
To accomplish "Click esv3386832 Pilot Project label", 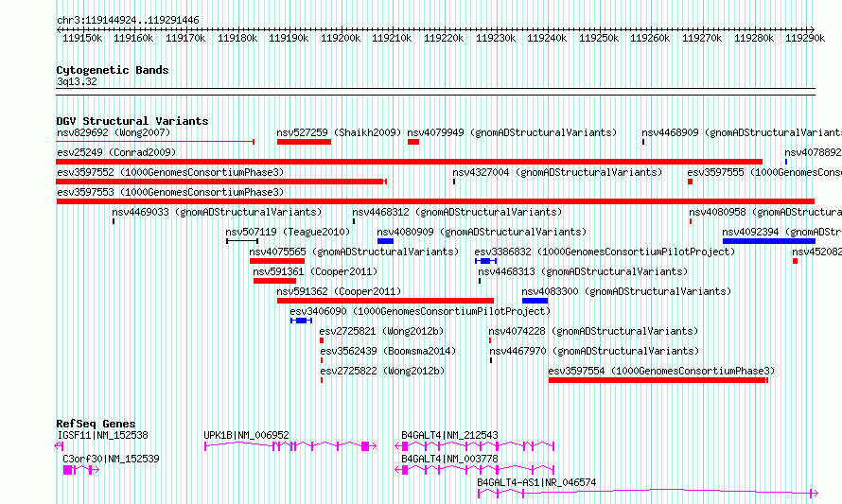I will click(x=605, y=252).
